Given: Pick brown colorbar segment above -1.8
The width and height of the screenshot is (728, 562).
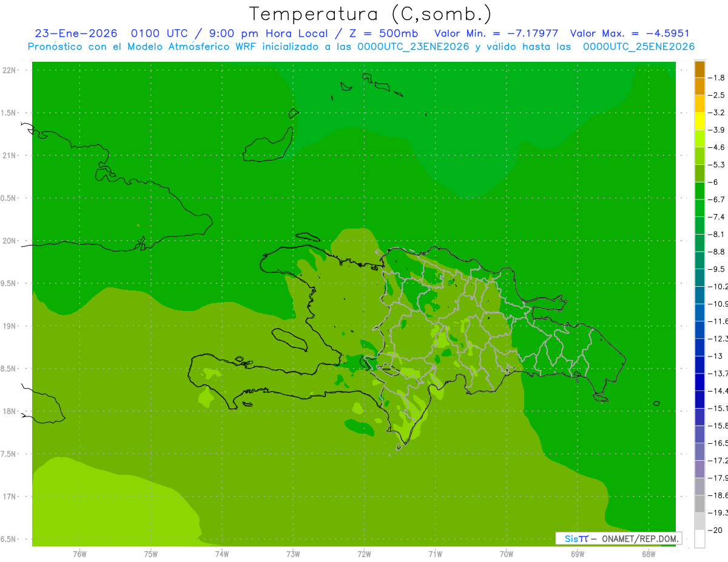Looking at the screenshot, I should (x=699, y=69).
